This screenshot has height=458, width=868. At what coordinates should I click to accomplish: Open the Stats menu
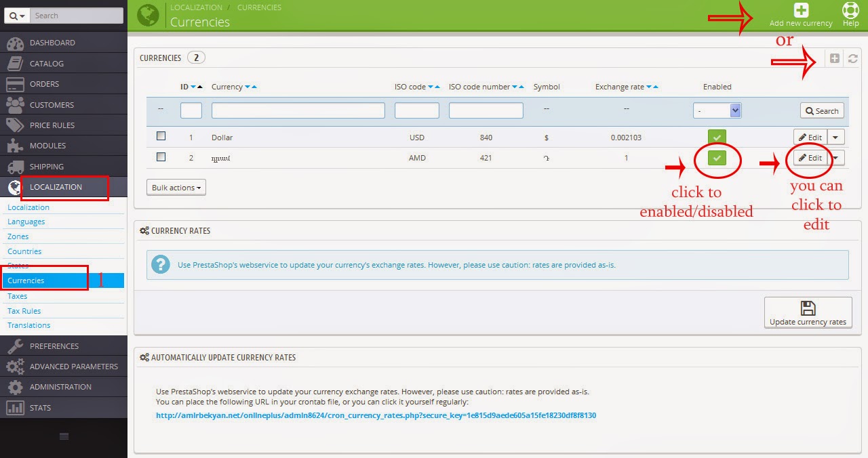64,408
